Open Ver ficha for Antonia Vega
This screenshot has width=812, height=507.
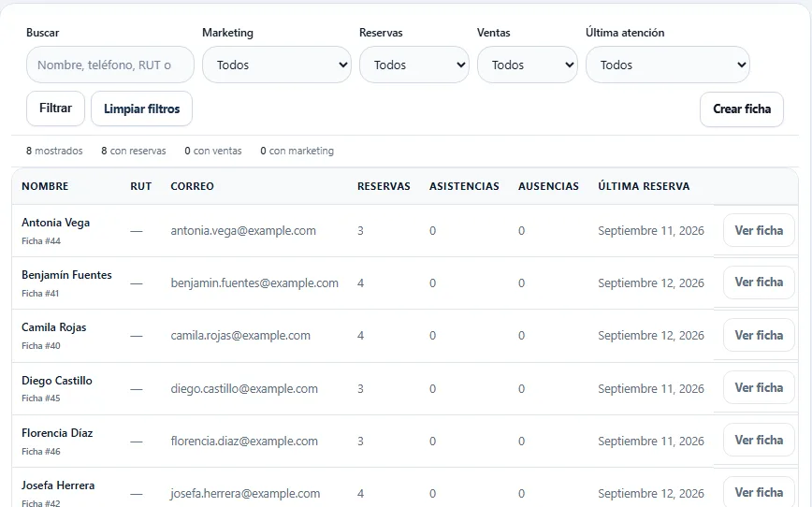coord(759,230)
